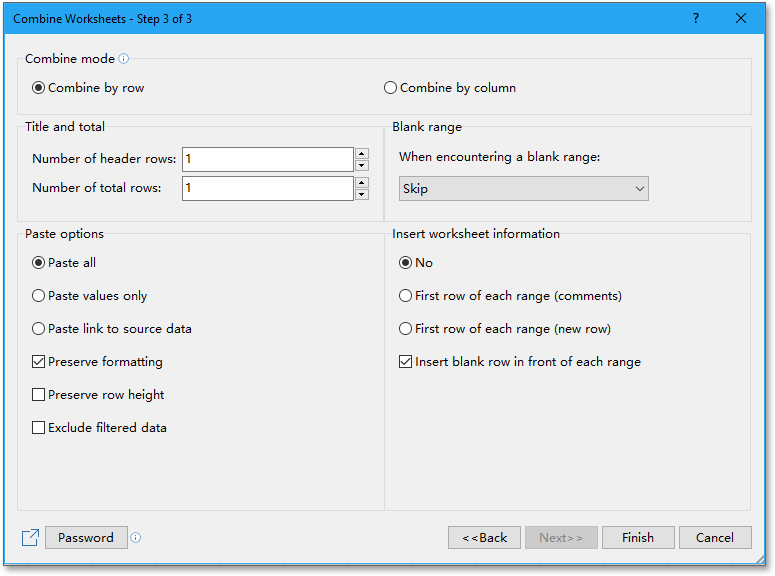Expand the blank range Skip dropdown
The height and width of the screenshot is (576, 775).
point(524,189)
